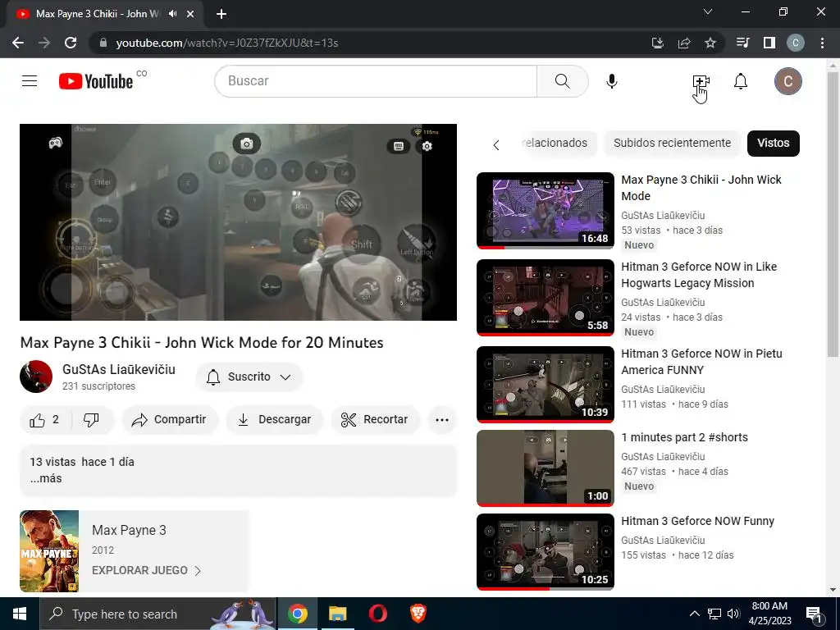Open GuStAs Liaūkevičiu channel avatar
This screenshot has width=840, height=630.
click(x=36, y=377)
